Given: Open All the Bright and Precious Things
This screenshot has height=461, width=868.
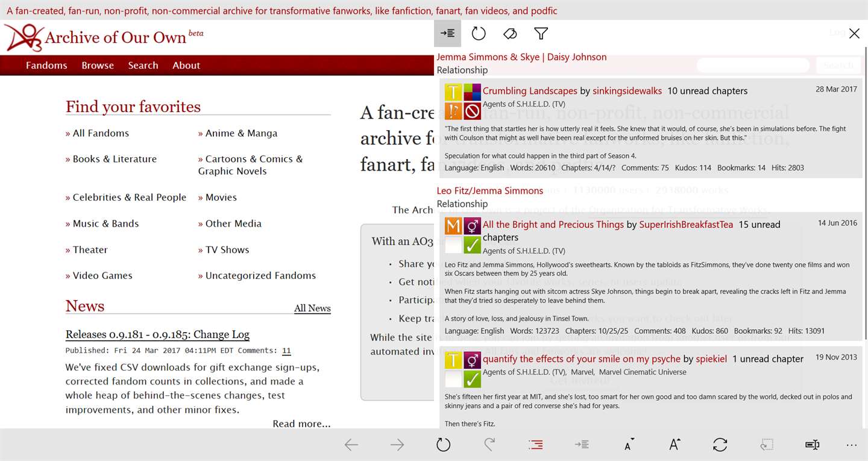Looking at the screenshot, I should (553, 225).
